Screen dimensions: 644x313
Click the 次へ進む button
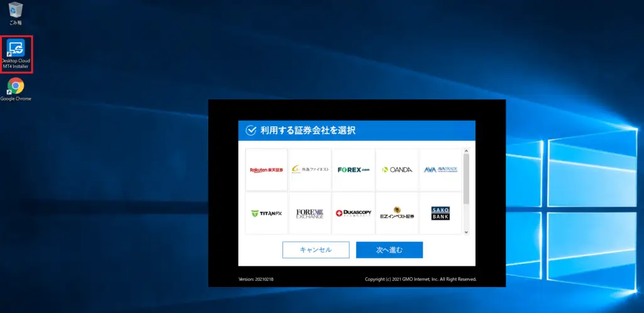389,250
